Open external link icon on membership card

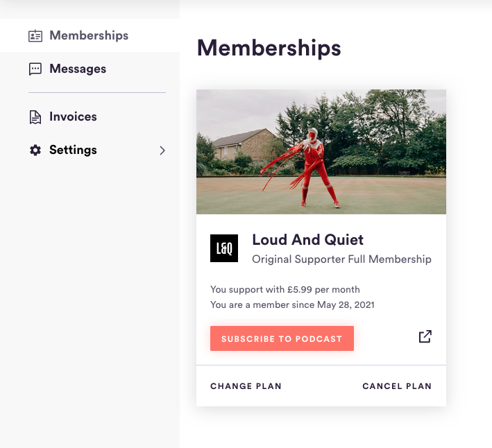coord(425,336)
